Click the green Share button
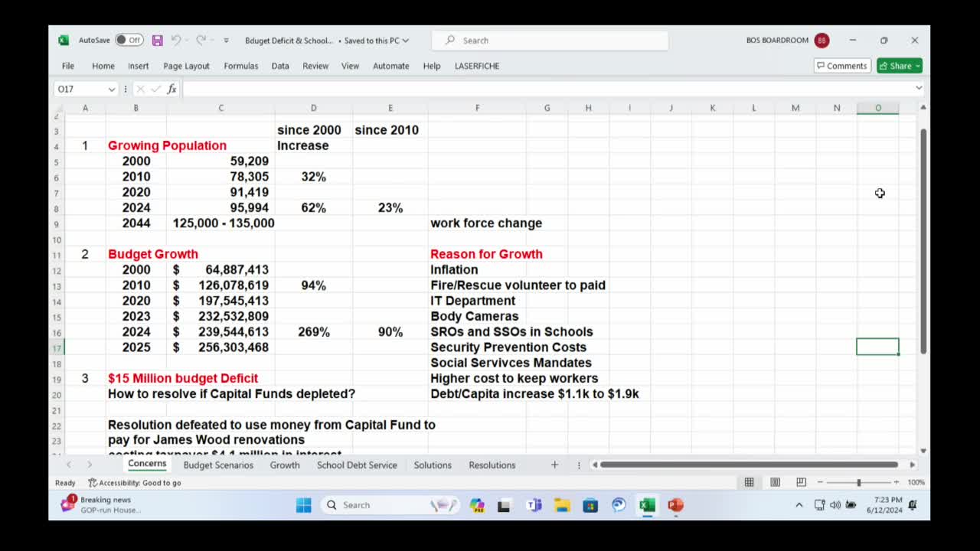 (x=900, y=66)
